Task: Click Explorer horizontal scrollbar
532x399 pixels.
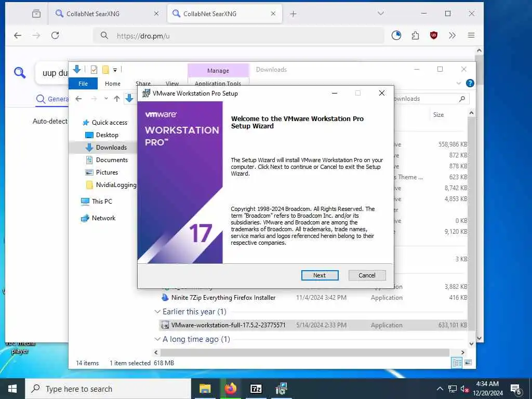Action: [304, 353]
